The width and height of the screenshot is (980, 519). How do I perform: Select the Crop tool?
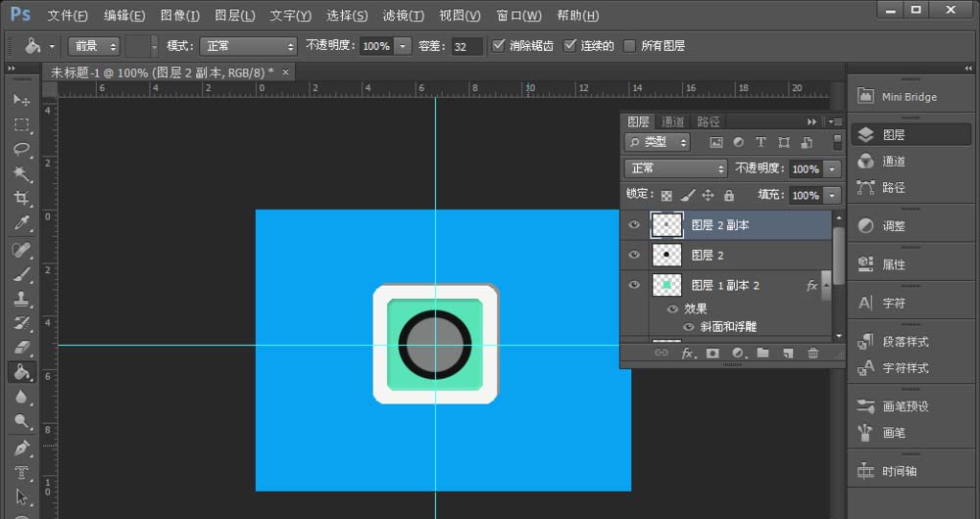pos(22,199)
